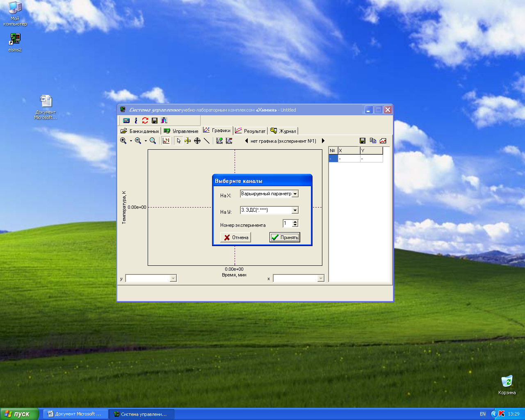Click the X column header in table
This screenshot has width=525, height=420.
point(349,151)
